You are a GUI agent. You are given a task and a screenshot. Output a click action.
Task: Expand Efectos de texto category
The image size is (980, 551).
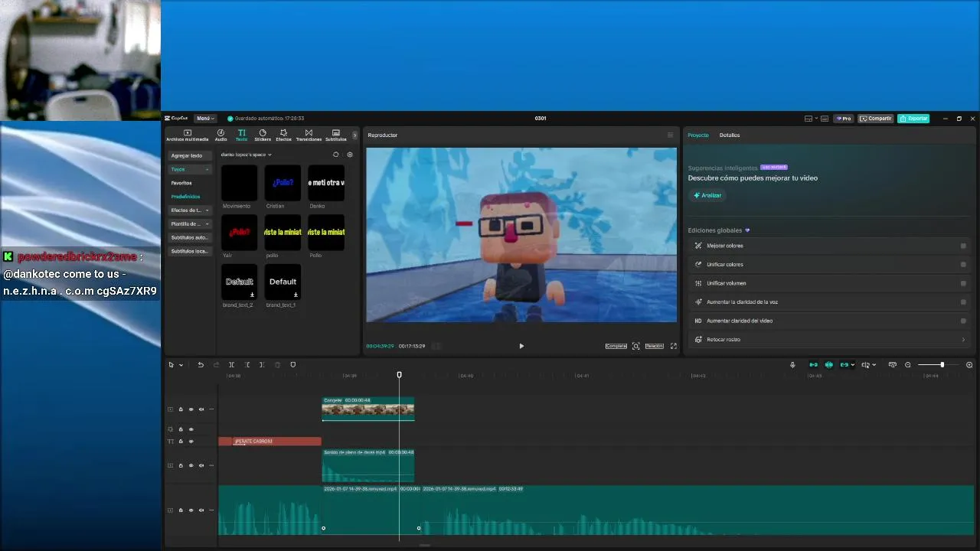pyautogui.click(x=189, y=210)
